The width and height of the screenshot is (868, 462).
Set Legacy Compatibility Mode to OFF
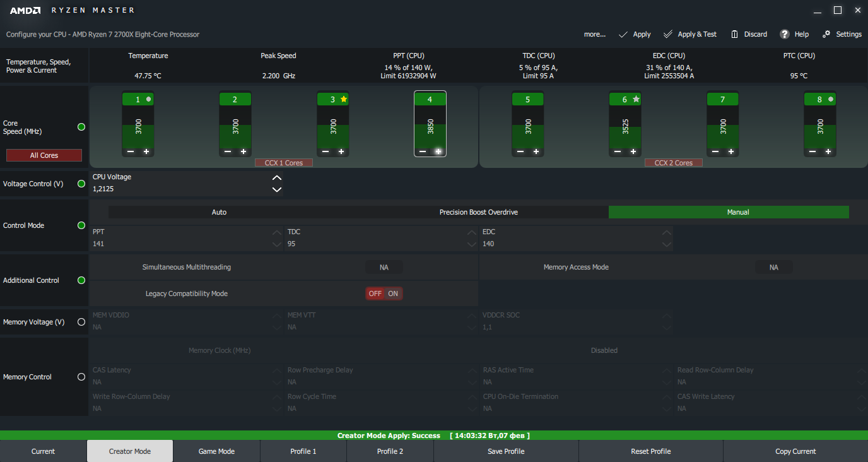(375, 293)
